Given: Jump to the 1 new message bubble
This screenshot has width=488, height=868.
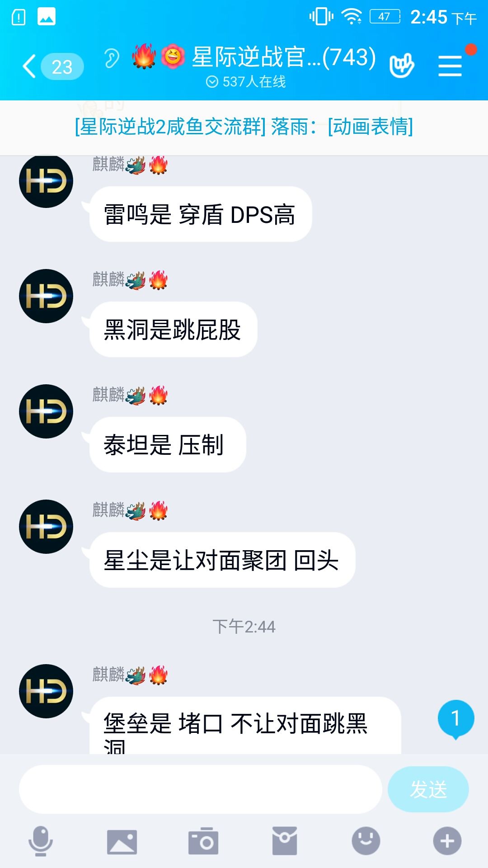Looking at the screenshot, I should coord(455,719).
